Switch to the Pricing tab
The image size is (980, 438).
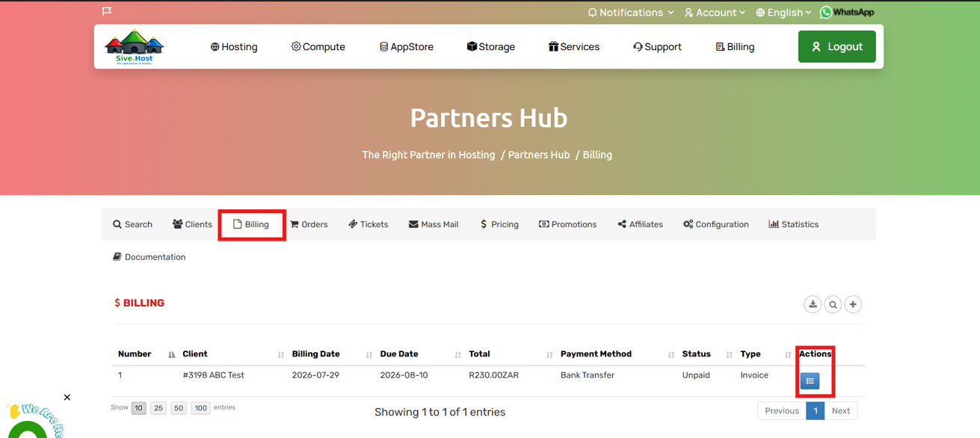click(x=499, y=224)
